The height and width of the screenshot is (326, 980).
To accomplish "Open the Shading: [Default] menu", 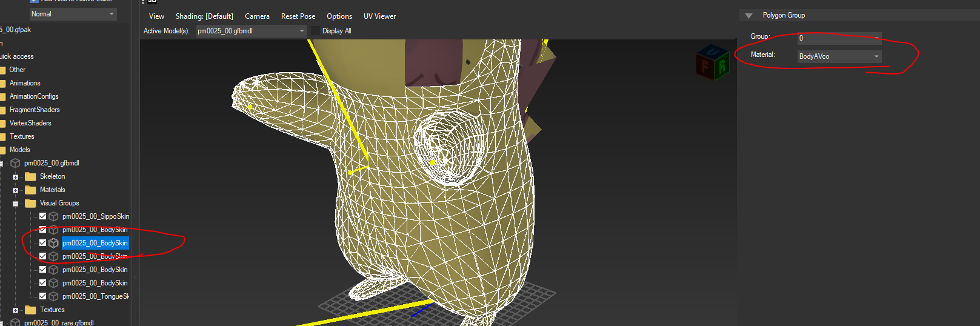I will [204, 16].
